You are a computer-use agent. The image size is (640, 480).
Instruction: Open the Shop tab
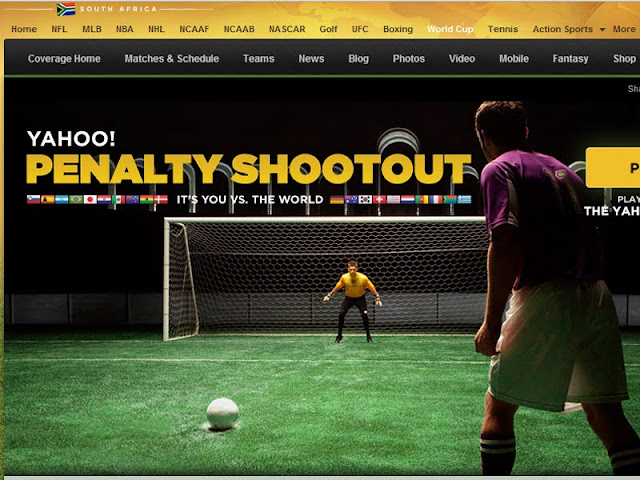(624, 59)
